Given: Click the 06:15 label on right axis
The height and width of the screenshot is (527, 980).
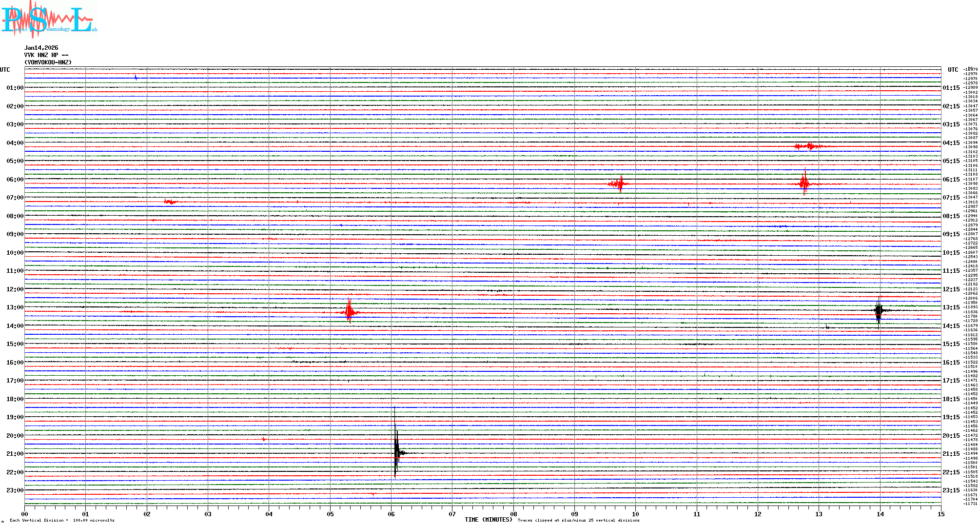Looking at the screenshot, I should point(951,180).
